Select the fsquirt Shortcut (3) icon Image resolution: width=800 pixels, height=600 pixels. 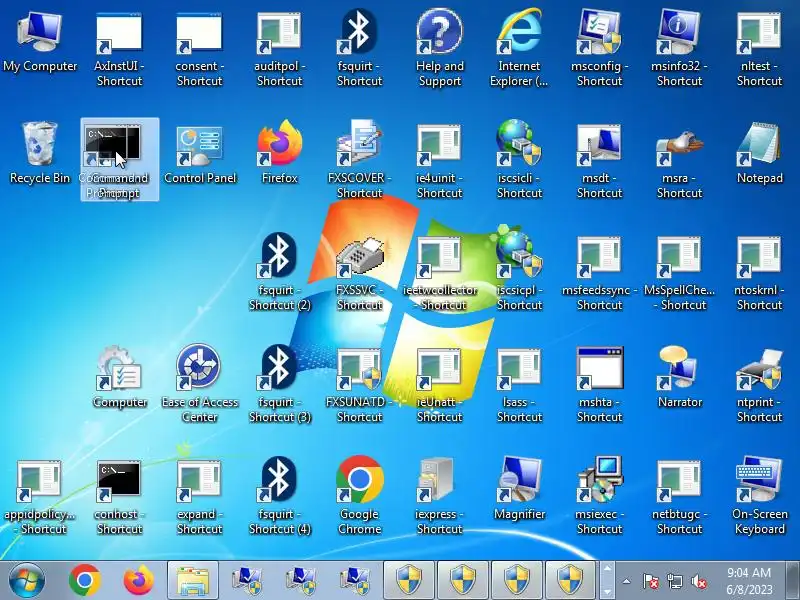[x=280, y=384]
